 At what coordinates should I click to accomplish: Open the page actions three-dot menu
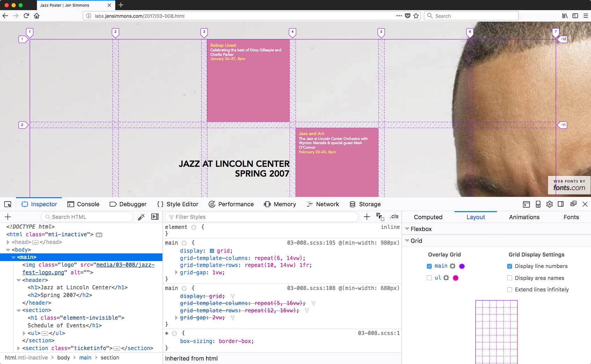coord(399,16)
